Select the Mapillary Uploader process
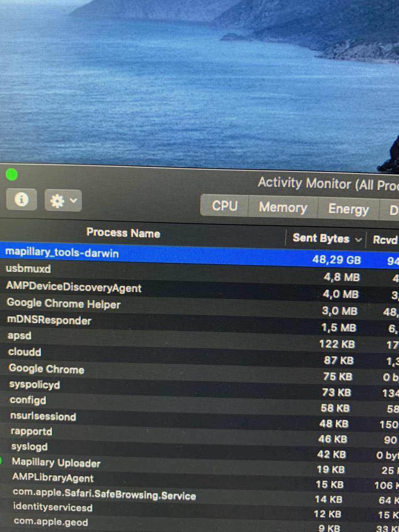 tap(56, 462)
